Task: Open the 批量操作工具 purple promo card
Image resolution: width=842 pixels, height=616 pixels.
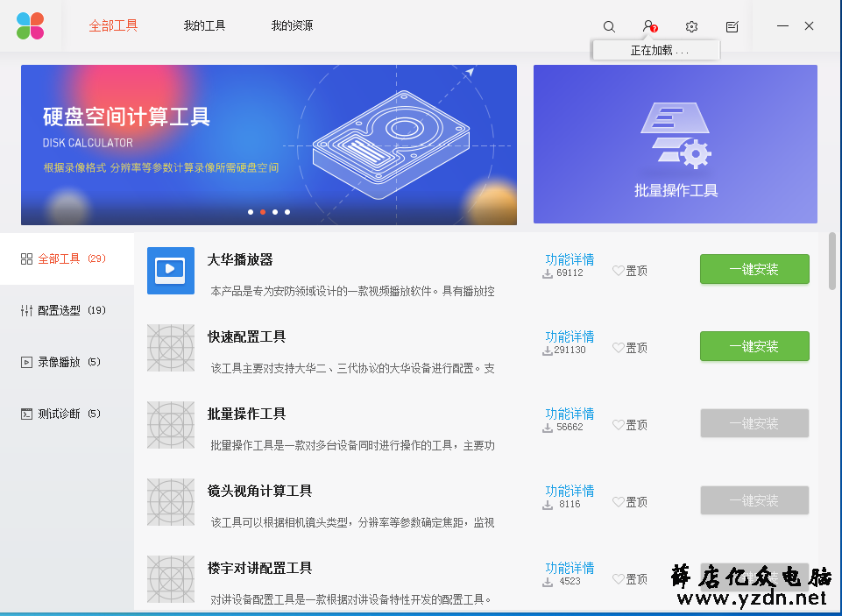Action: [x=676, y=144]
